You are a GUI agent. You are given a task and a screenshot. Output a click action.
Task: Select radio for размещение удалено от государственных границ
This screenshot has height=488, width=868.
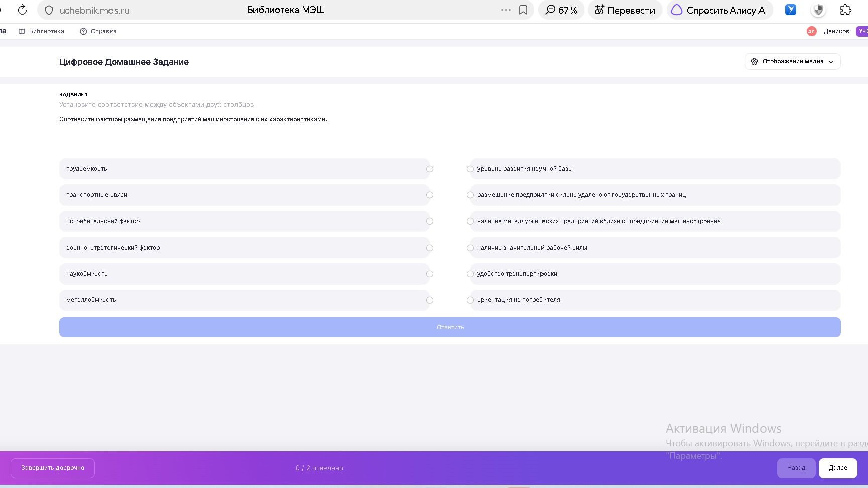pyautogui.click(x=470, y=195)
